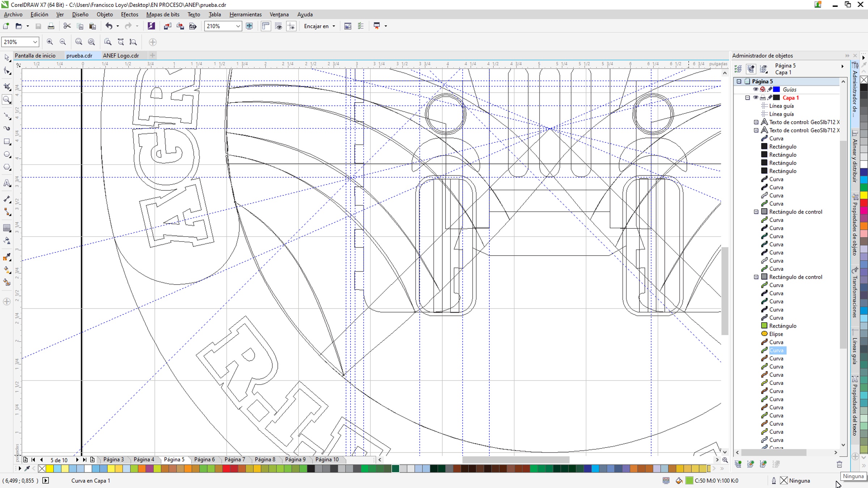Go to Página 3 page tab
The image size is (868, 488).
114,459
